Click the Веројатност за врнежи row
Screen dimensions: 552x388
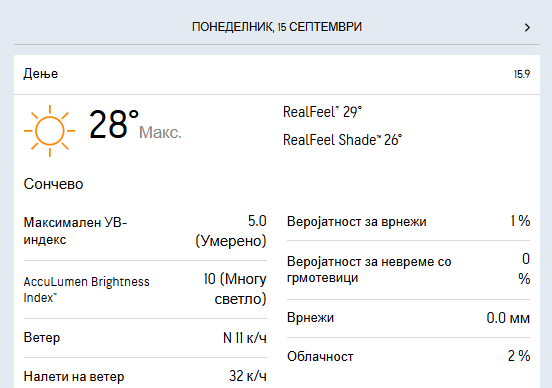(x=408, y=221)
